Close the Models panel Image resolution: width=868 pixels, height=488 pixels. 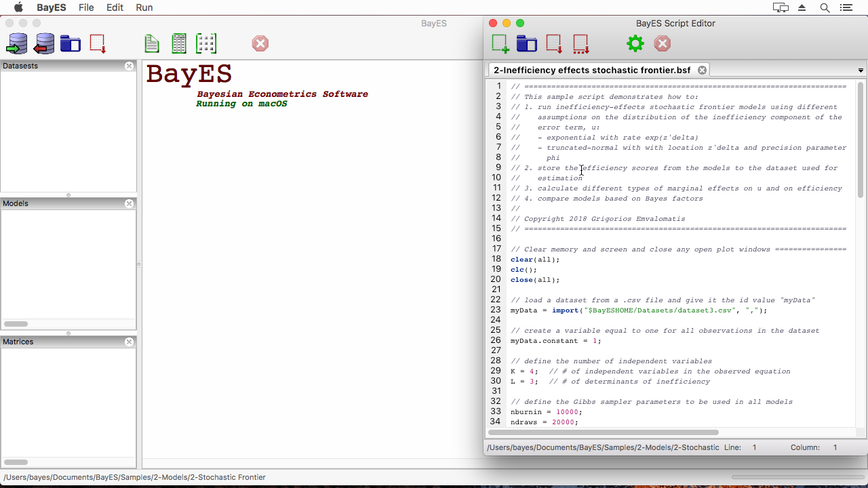pos(130,203)
